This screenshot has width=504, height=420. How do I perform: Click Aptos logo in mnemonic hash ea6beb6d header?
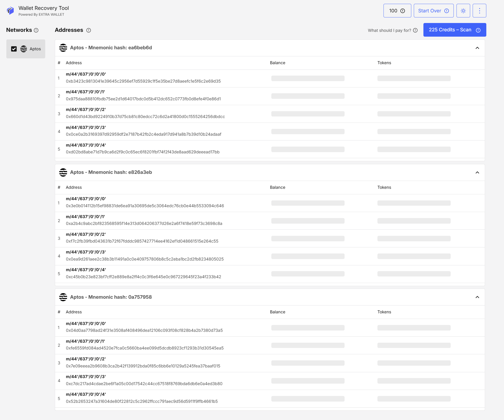click(x=63, y=48)
